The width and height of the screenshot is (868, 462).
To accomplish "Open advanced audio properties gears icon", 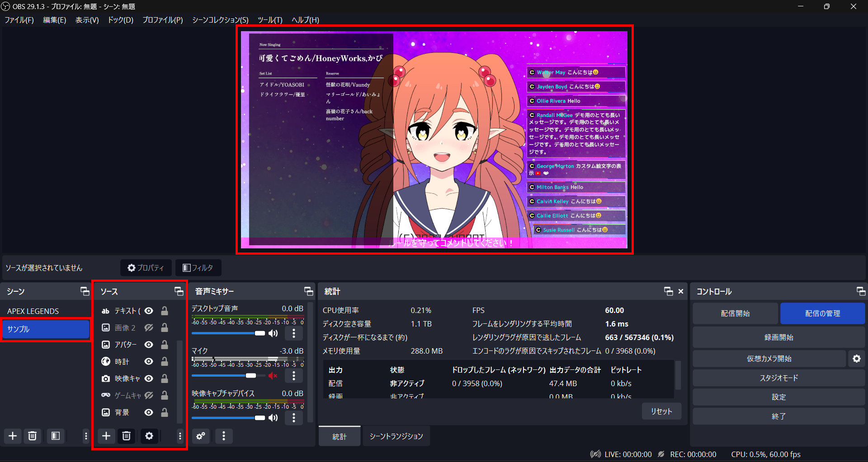I will 201,436.
